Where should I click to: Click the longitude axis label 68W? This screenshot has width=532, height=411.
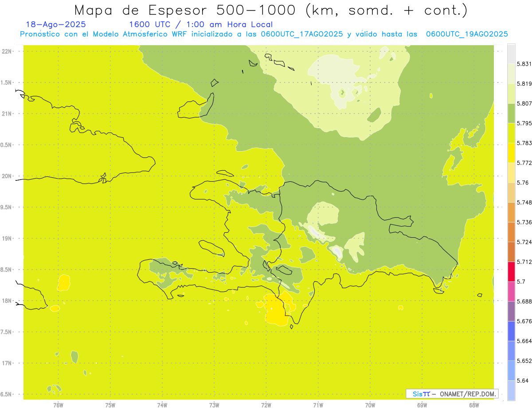(x=474, y=405)
